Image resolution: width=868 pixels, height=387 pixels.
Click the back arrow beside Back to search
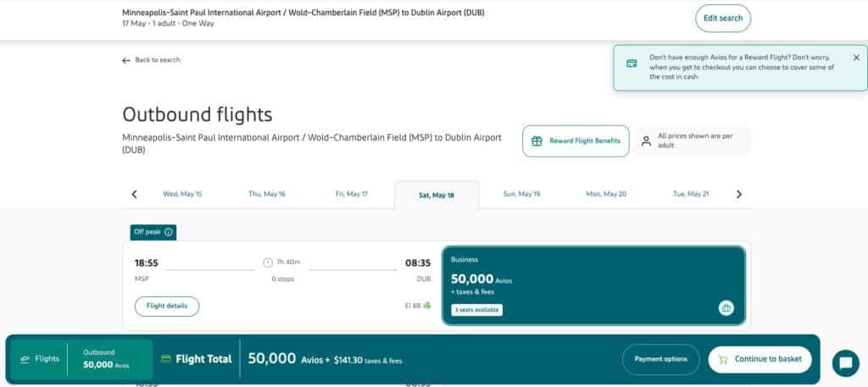[126, 60]
